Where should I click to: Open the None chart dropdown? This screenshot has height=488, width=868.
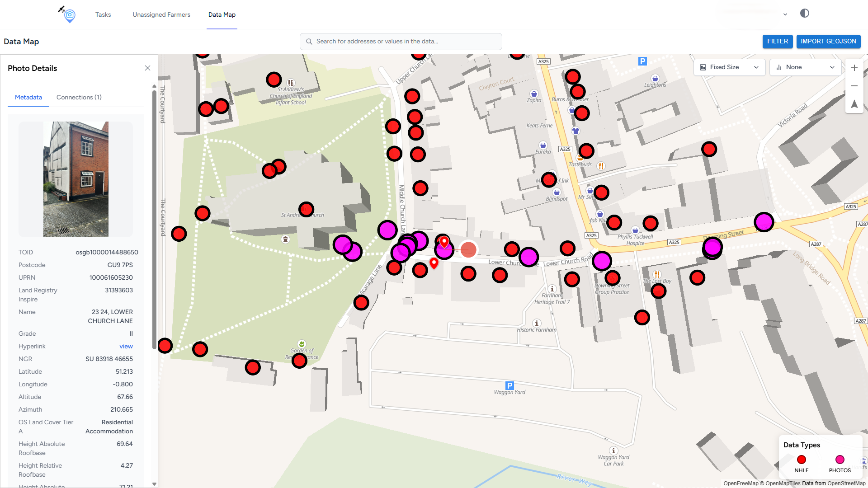[805, 67]
